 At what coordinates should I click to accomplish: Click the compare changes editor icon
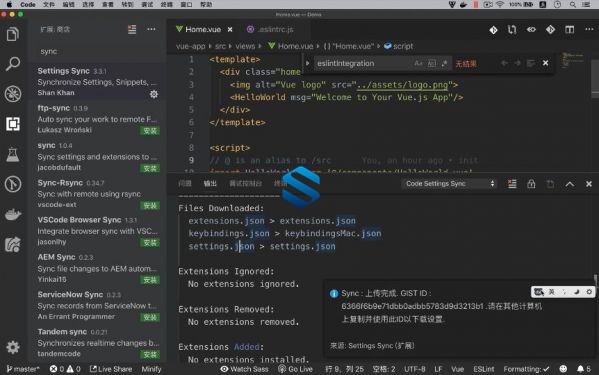[512, 29]
